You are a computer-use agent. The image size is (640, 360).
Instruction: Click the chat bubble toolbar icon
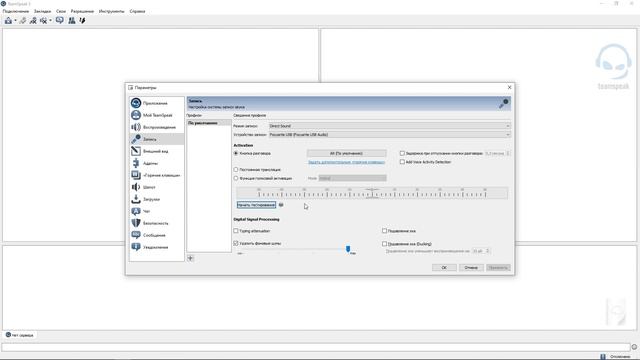point(60,20)
